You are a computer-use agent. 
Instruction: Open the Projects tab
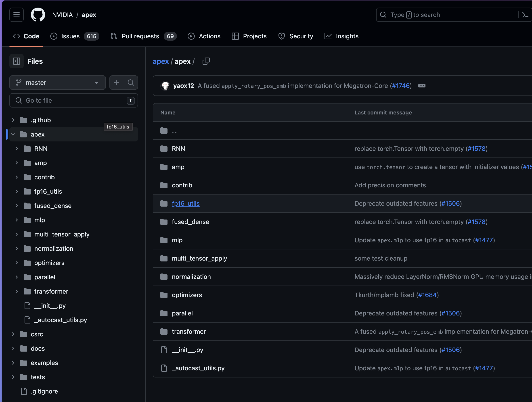point(249,36)
